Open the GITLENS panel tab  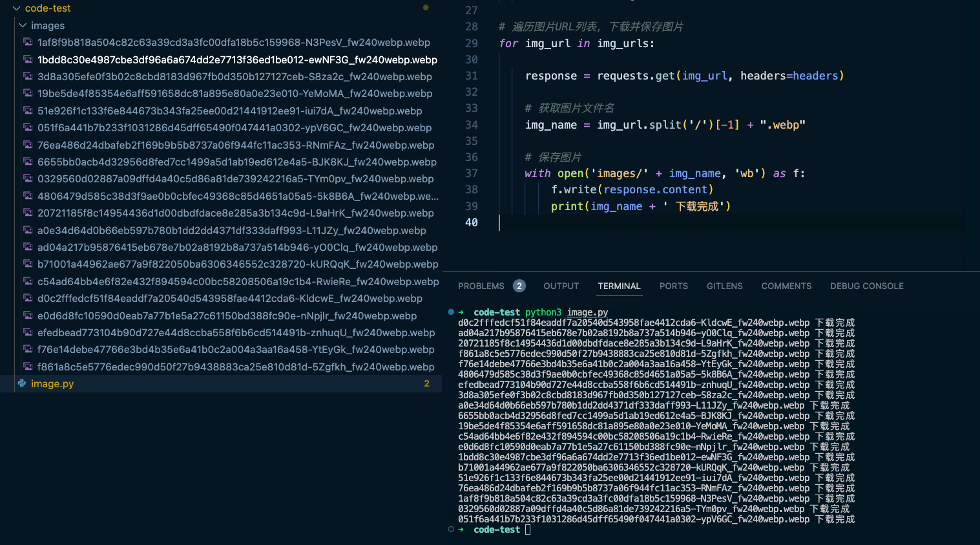tap(725, 286)
